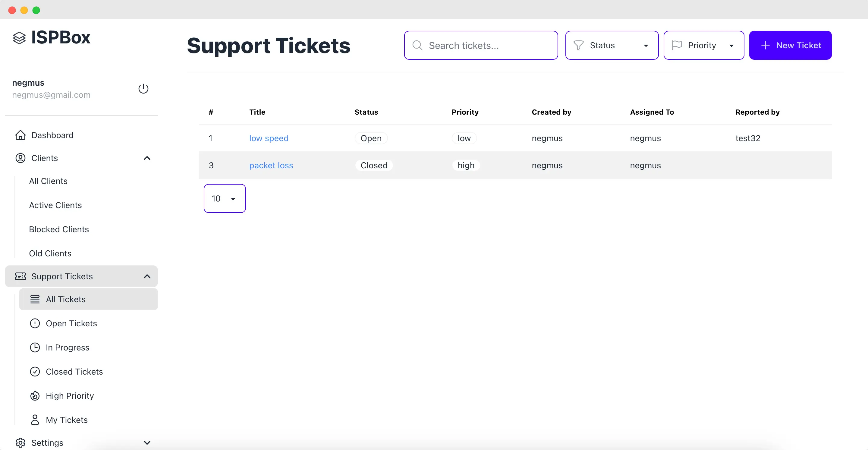Click the Clients sidebar icon

[x=20, y=158]
